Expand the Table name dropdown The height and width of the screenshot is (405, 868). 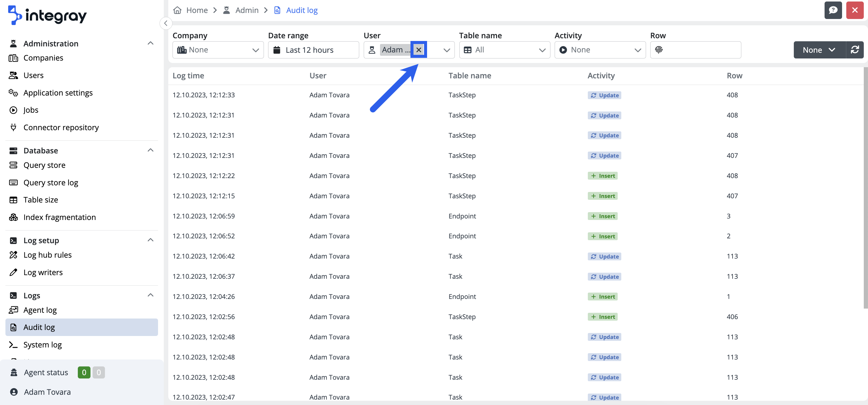[505, 50]
